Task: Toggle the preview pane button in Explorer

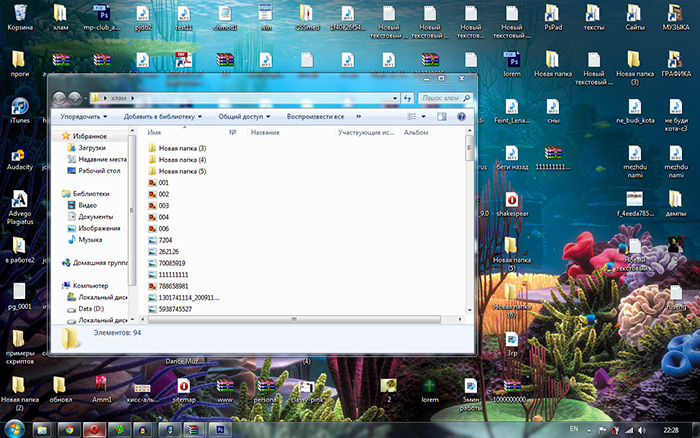Action: 444,116
